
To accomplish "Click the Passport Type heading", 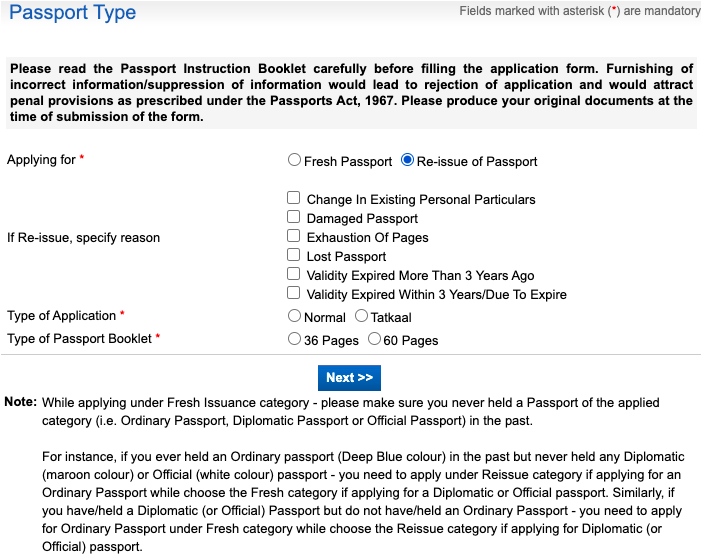I will tap(73, 12).
